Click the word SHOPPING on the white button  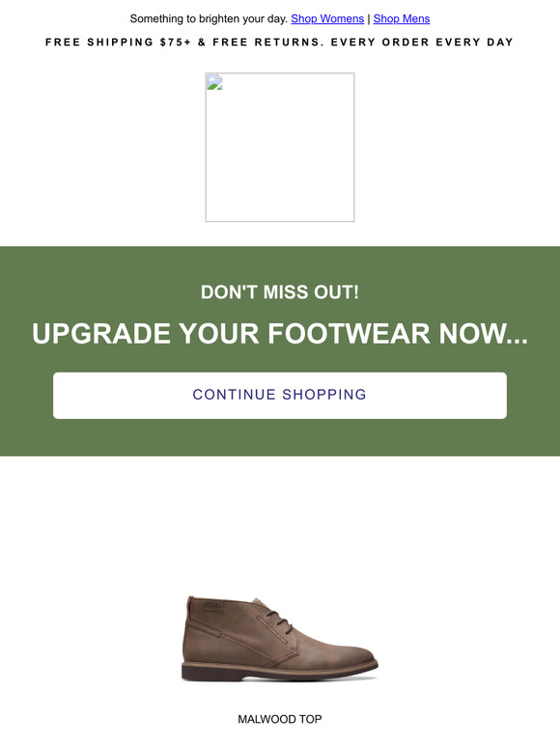324,395
